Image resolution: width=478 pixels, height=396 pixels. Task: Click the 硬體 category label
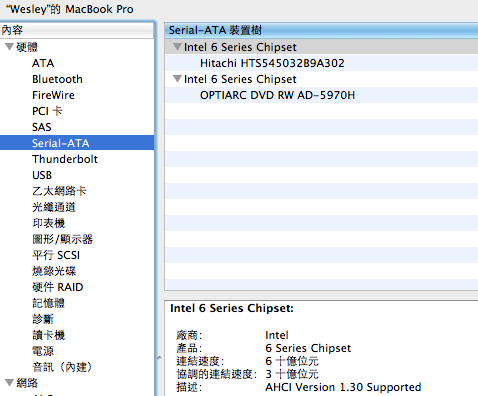click(27, 47)
